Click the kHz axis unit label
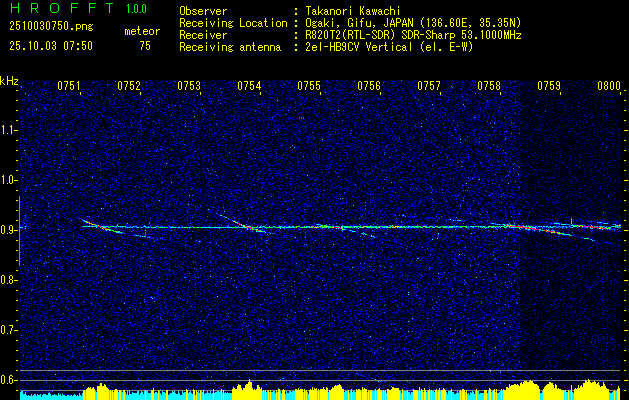The image size is (629, 400). pos(10,80)
